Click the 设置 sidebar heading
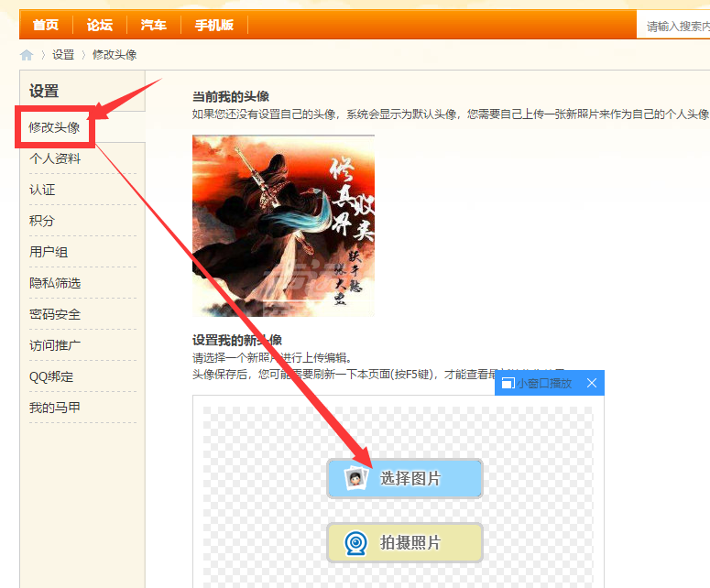Viewport: 710px width, 588px height. (44, 91)
